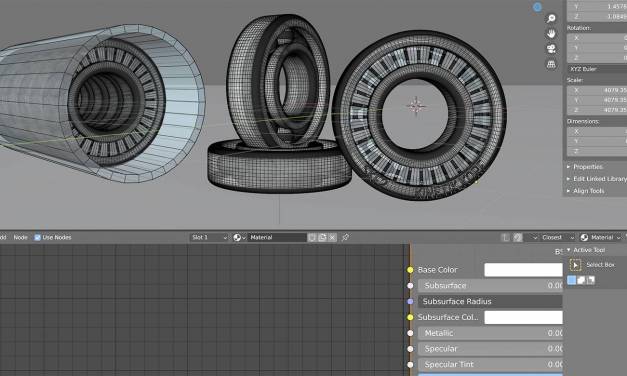Image resolution: width=627 pixels, height=376 pixels.
Task: Open the Subsurface Radius dropdown field
Action: pyautogui.click(x=490, y=301)
